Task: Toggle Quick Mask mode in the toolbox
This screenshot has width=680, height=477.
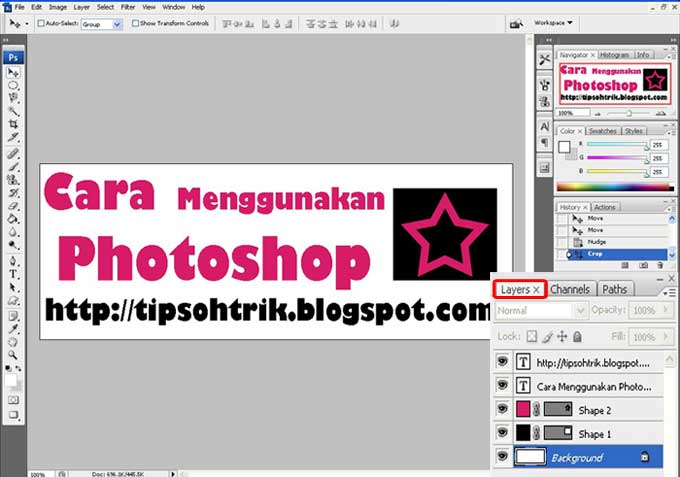Action: point(13,400)
